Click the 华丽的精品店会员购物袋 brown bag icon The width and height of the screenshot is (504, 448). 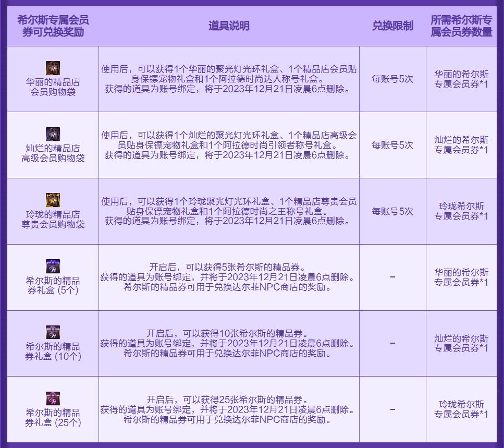tap(53, 68)
